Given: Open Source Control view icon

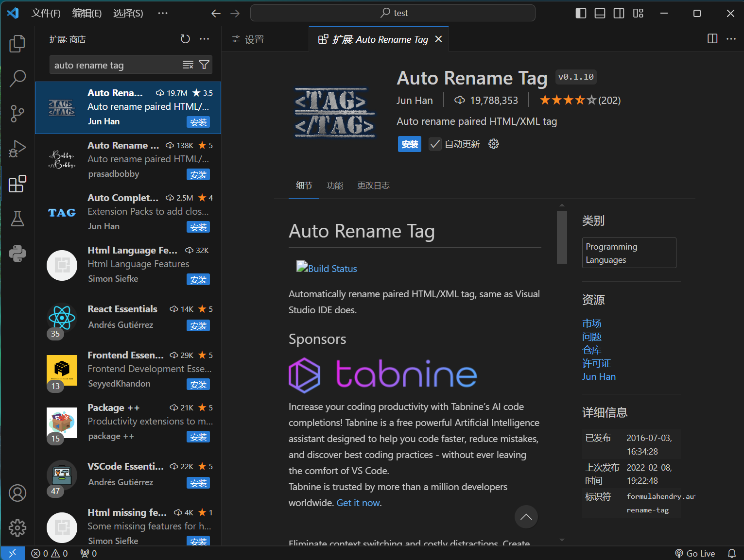Looking at the screenshot, I should 17,113.
